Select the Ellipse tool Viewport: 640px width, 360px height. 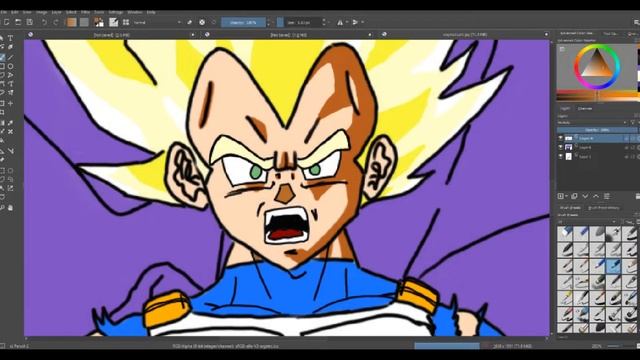point(11,66)
